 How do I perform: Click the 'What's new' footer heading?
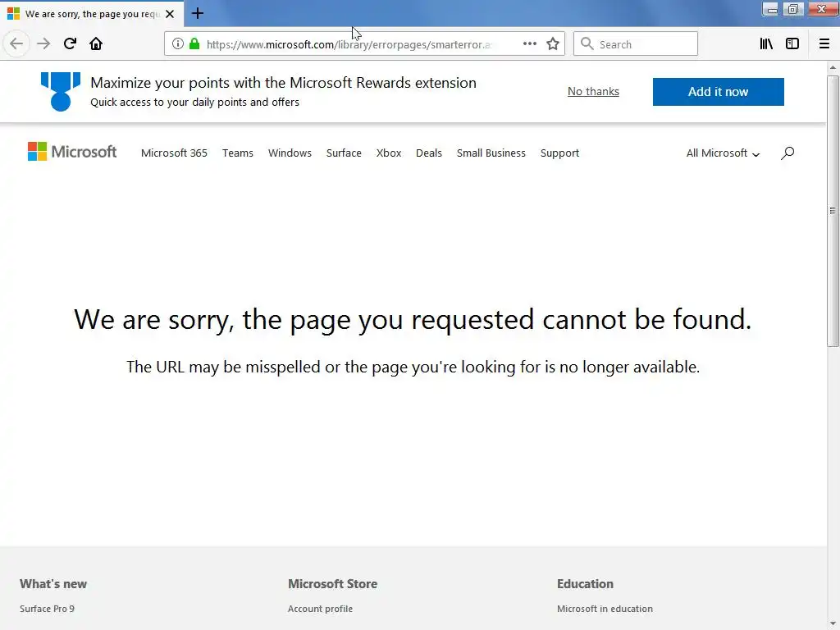click(53, 584)
